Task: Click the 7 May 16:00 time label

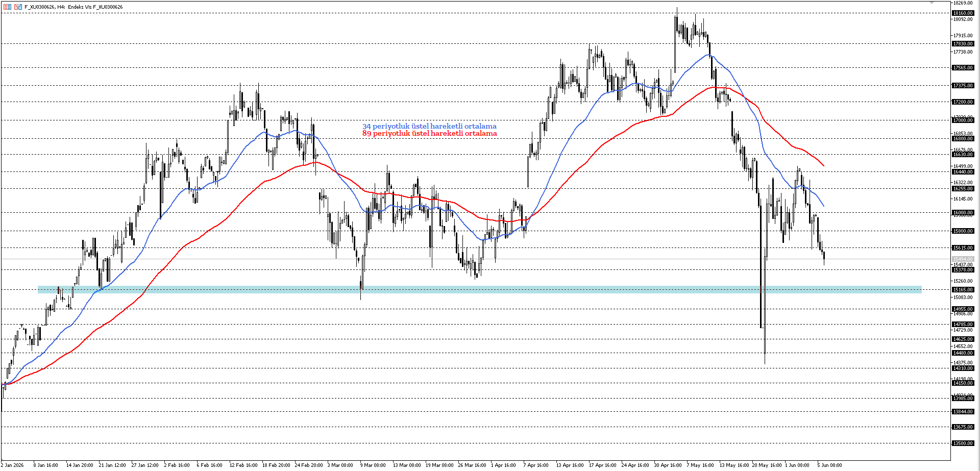Action: (x=700, y=465)
